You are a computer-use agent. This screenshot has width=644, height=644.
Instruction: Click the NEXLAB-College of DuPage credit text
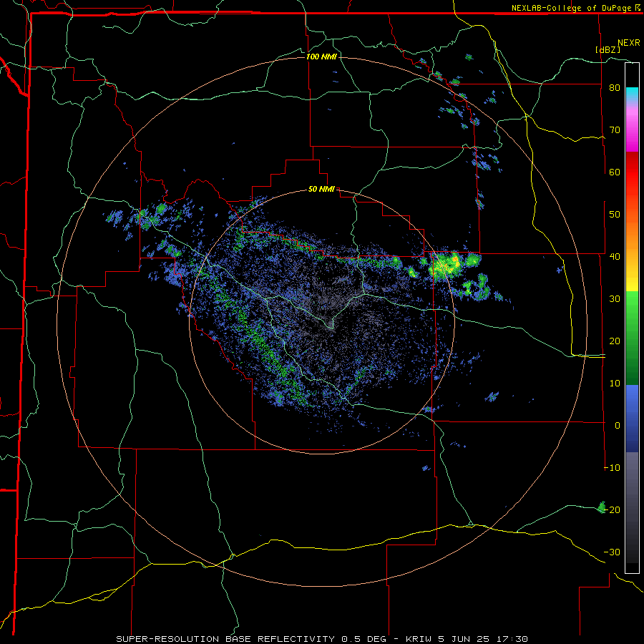click(572, 8)
